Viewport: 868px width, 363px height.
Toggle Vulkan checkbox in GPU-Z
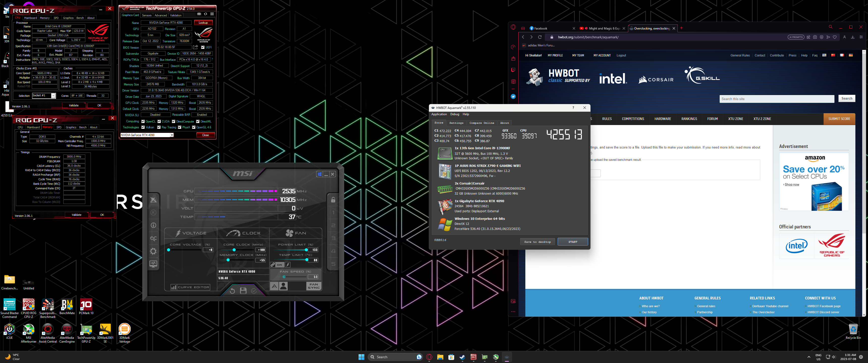point(143,127)
